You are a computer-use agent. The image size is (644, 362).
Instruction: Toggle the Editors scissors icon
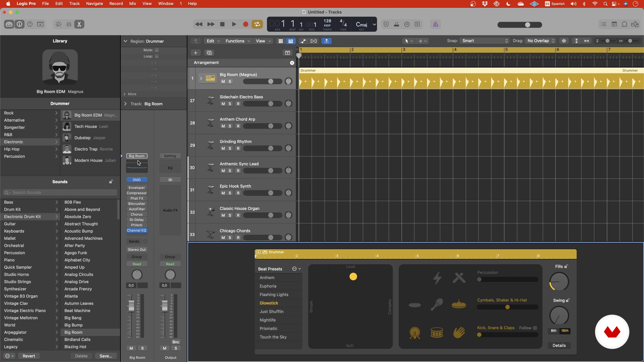point(79,24)
